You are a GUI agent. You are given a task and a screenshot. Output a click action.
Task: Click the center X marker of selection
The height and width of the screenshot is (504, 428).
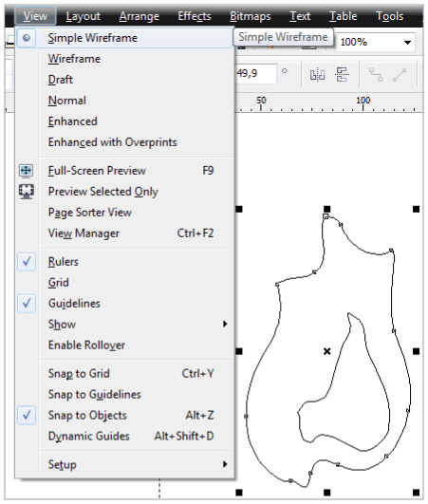(x=326, y=351)
